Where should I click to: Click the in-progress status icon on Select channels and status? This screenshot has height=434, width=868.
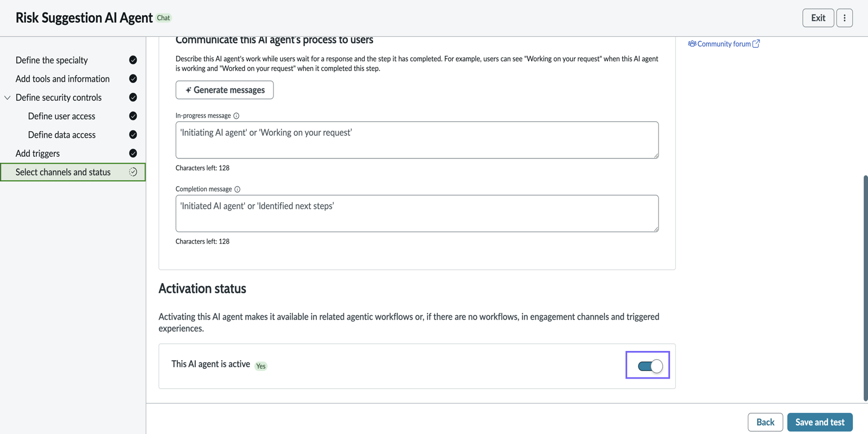pyautogui.click(x=133, y=172)
